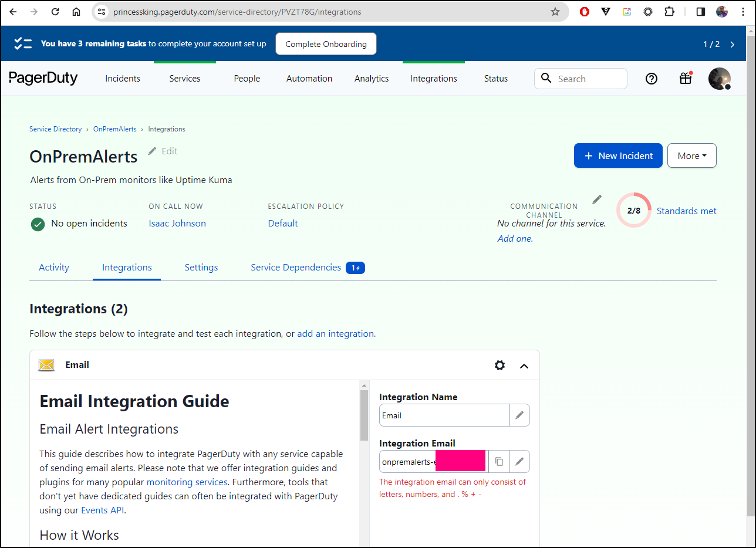Click the 1/2 onboarding step counter
The image size is (756, 548).
711,44
